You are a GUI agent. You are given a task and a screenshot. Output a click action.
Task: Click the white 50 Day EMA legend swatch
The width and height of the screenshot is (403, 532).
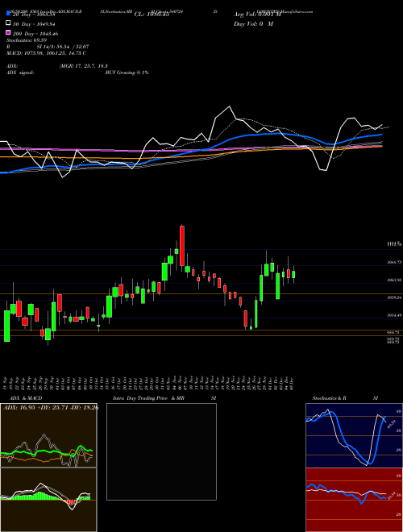[9, 23]
